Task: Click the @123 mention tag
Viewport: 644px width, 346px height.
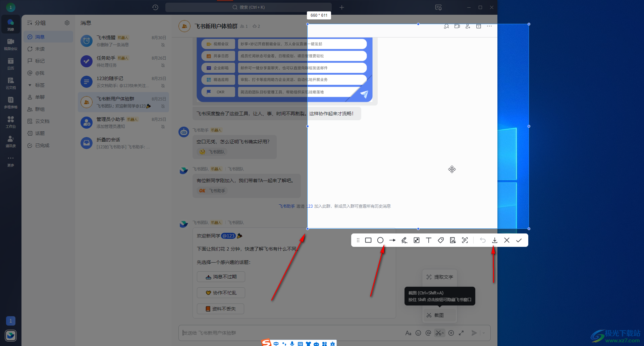Action: click(228, 236)
